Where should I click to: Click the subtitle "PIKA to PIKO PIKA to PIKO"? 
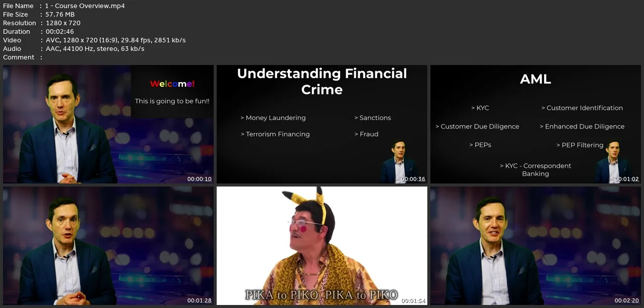coord(321,295)
